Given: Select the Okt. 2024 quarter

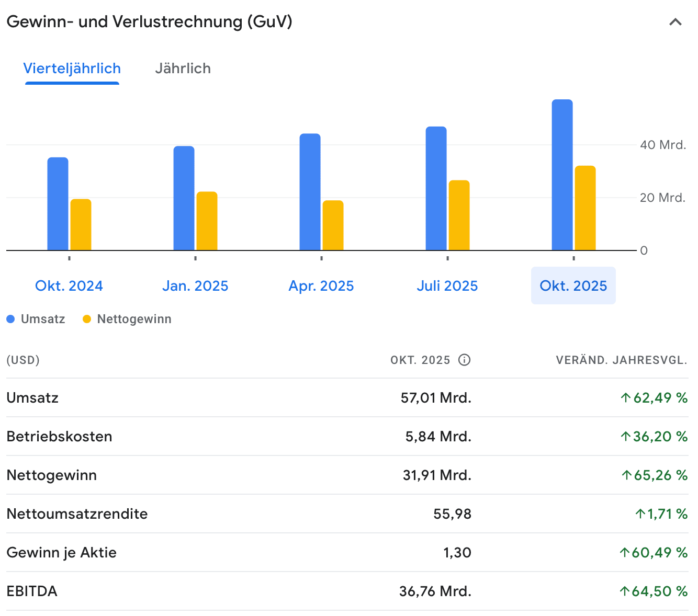Looking at the screenshot, I should (x=69, y=286).
